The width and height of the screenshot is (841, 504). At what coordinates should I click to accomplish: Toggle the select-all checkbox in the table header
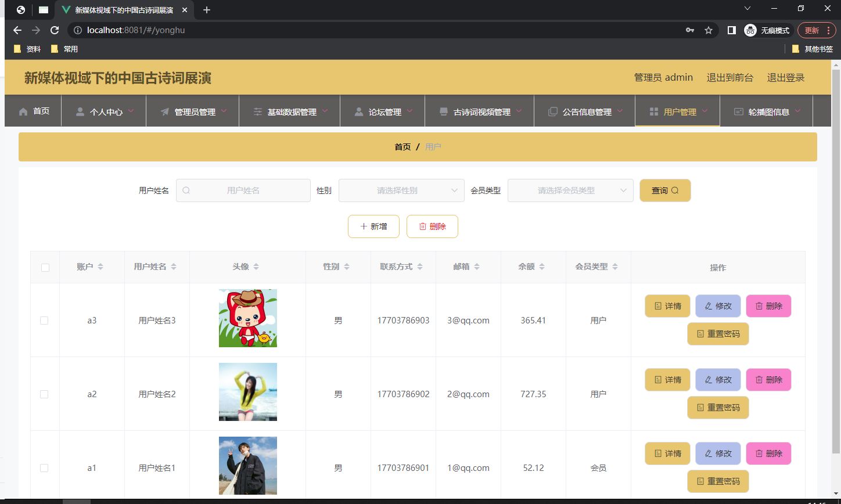[x=45, y=267]
